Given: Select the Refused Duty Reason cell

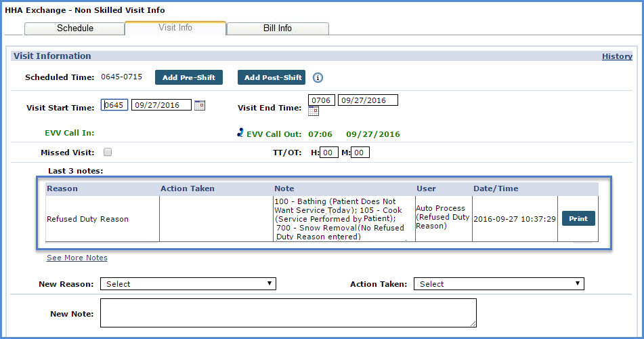Looking at the screenshot, I should click(x=103, y=219).
